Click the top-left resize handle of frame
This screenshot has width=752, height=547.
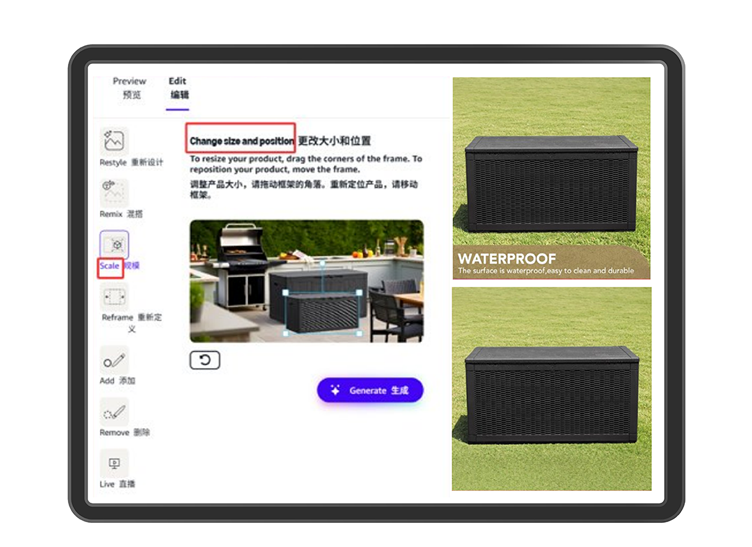point(286,292)
